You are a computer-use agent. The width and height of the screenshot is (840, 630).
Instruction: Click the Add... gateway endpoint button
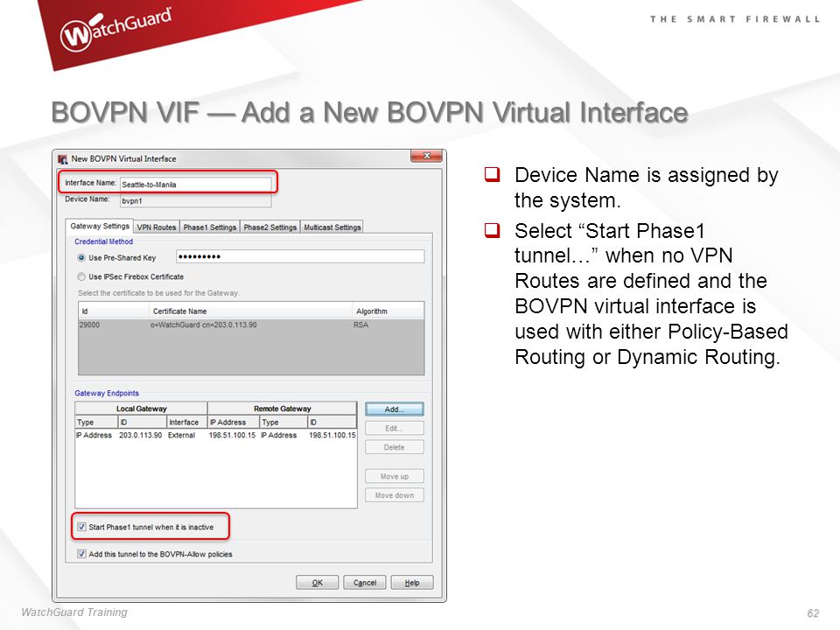point(395,409)
